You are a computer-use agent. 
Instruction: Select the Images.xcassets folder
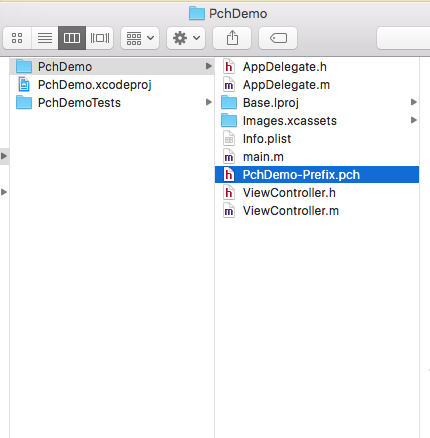[317, 121]
